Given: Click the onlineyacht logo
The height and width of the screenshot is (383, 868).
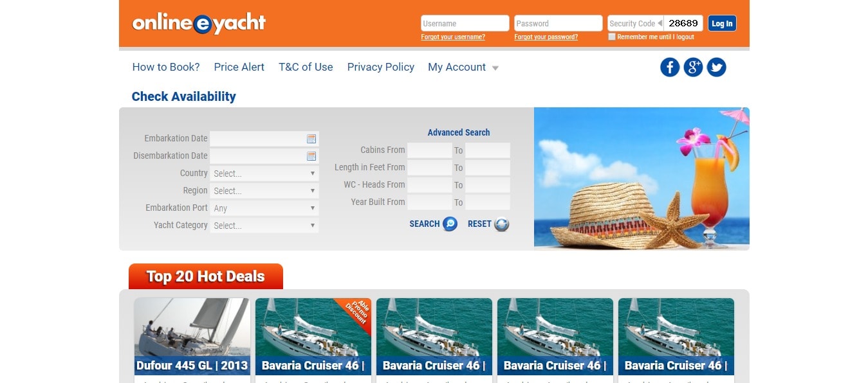Looking at the screenshot, I should click(199, 24).
